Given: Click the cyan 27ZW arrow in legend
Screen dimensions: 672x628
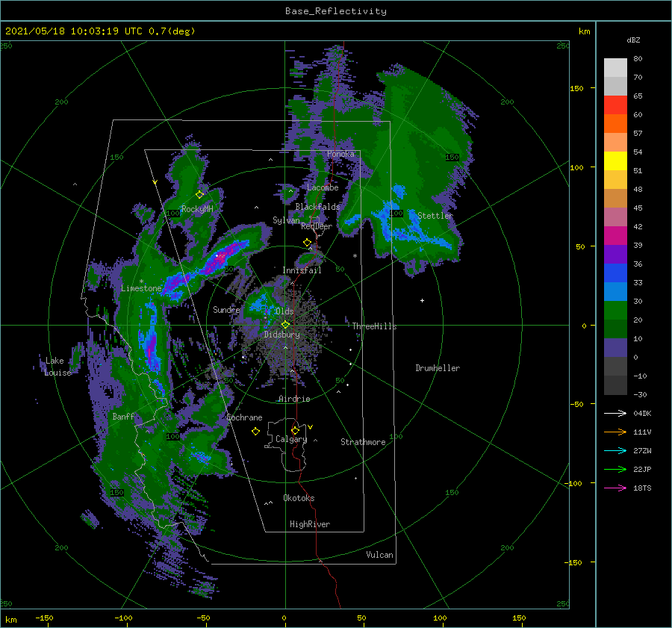Looking at the screenshot, I should (615, 450).
